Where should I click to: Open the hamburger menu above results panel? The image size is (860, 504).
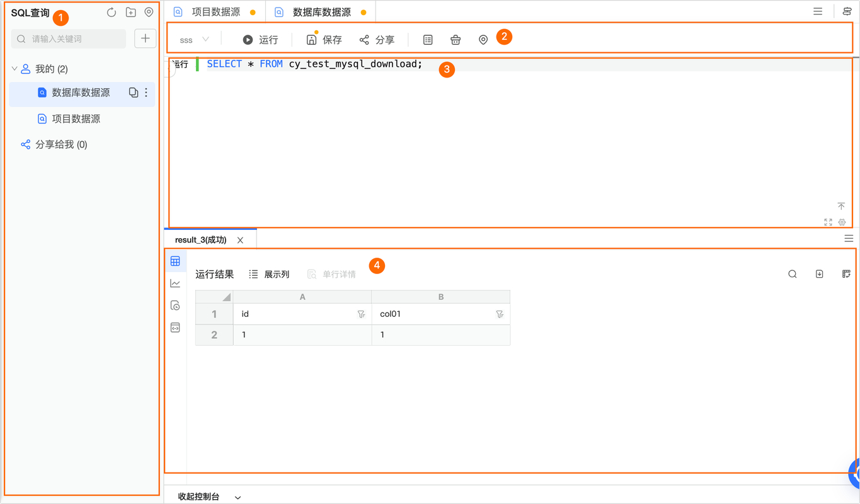tap(847, 238)
